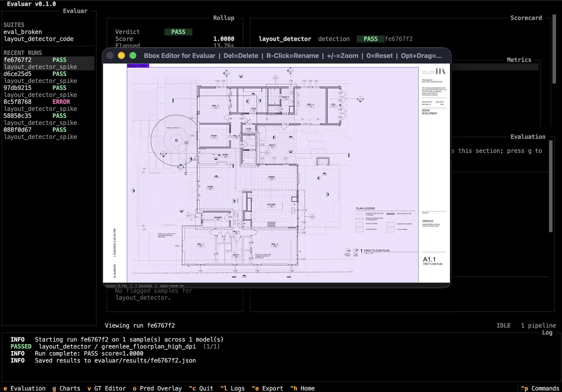Click the auto-save on status entry

[x=172, y=286]
